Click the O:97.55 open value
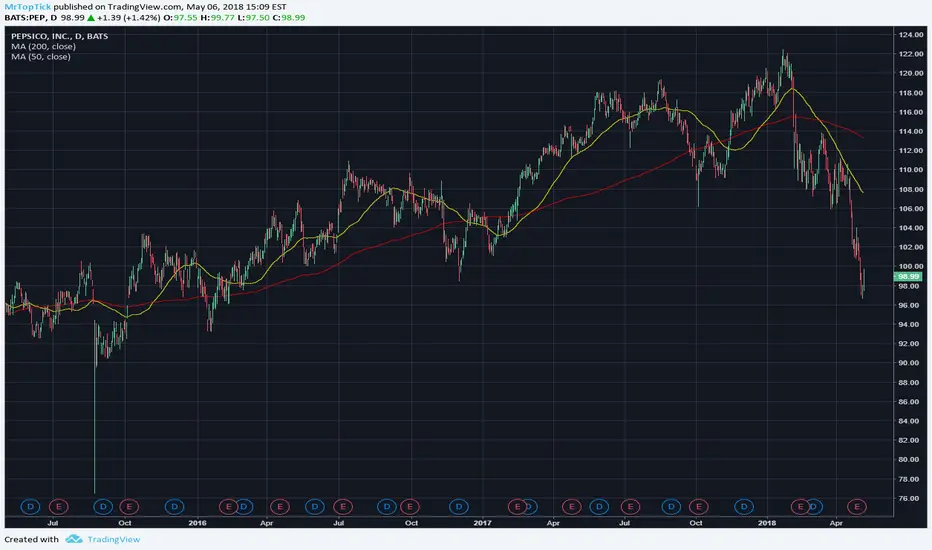This screenshot has height=550, width=932. coord(180,18)
